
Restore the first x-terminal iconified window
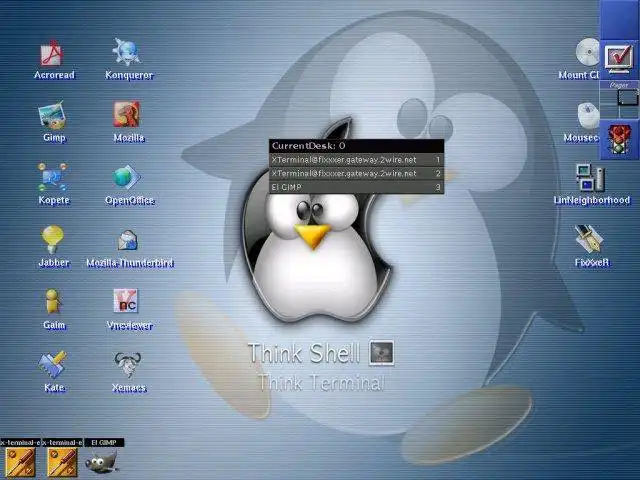point(20,463)
